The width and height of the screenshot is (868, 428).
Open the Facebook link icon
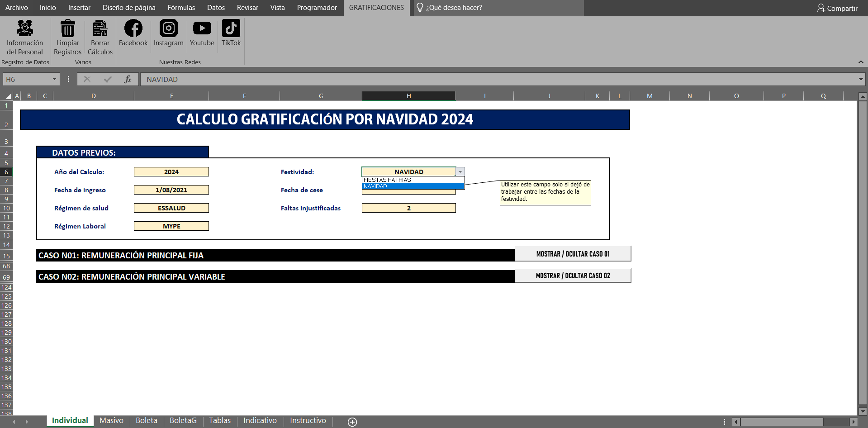click(x=133, y=29)
